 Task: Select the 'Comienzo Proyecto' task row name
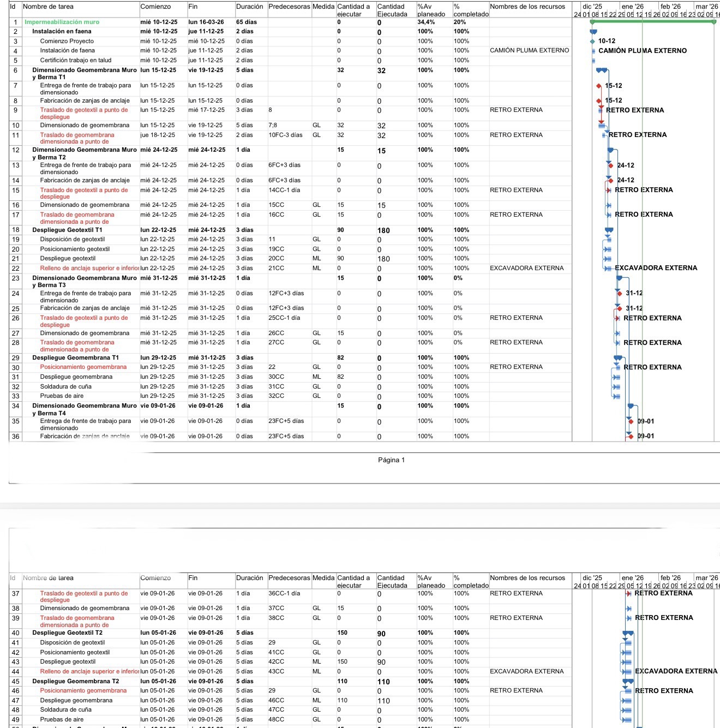[x=67, y=41]
